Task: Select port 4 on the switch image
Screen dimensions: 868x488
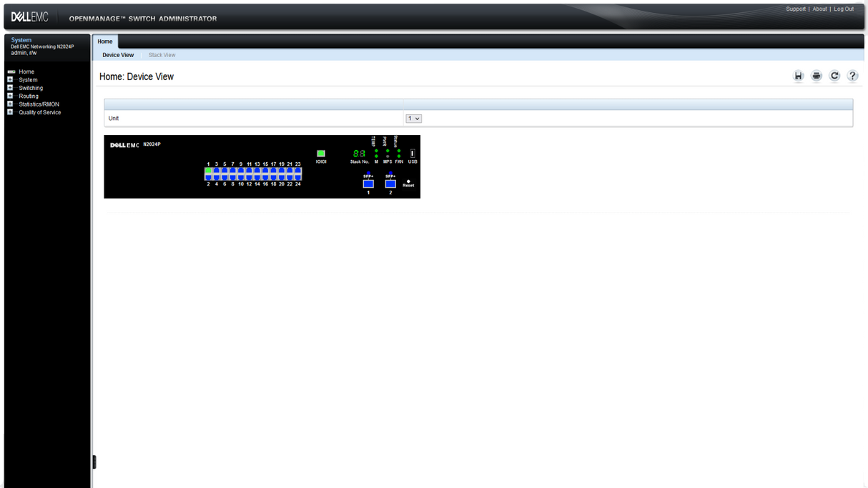Action: coord(217,177)
